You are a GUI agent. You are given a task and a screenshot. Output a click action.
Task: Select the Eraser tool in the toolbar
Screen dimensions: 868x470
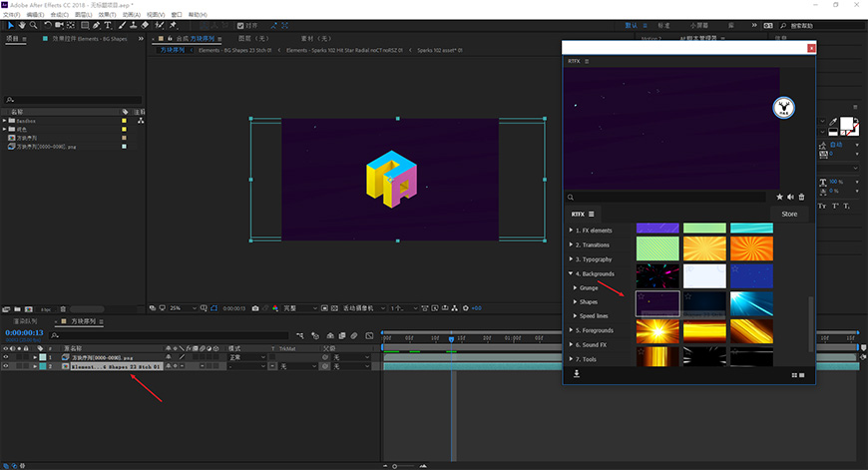click(145, 26)
